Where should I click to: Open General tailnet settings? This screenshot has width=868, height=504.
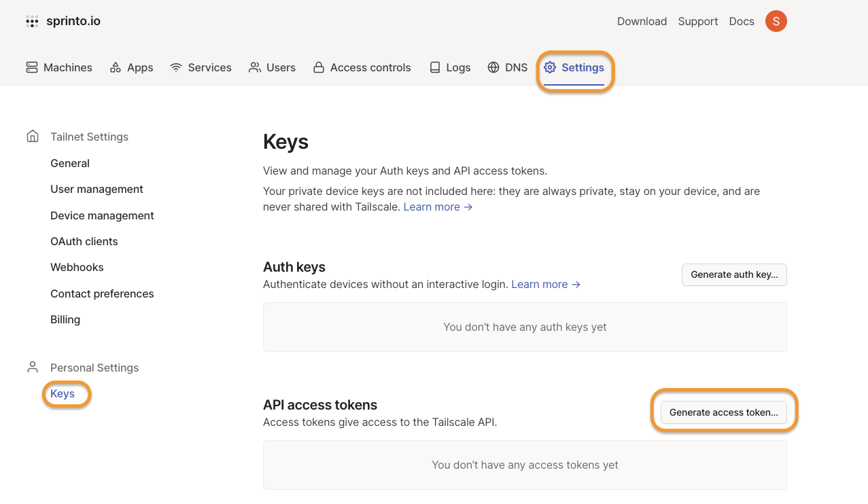tap(70, 163)
